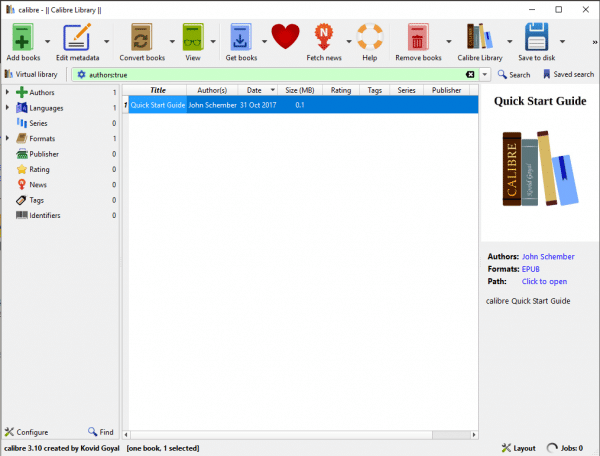
Task: Click the Save to disk icon
Action: (536, 38)
